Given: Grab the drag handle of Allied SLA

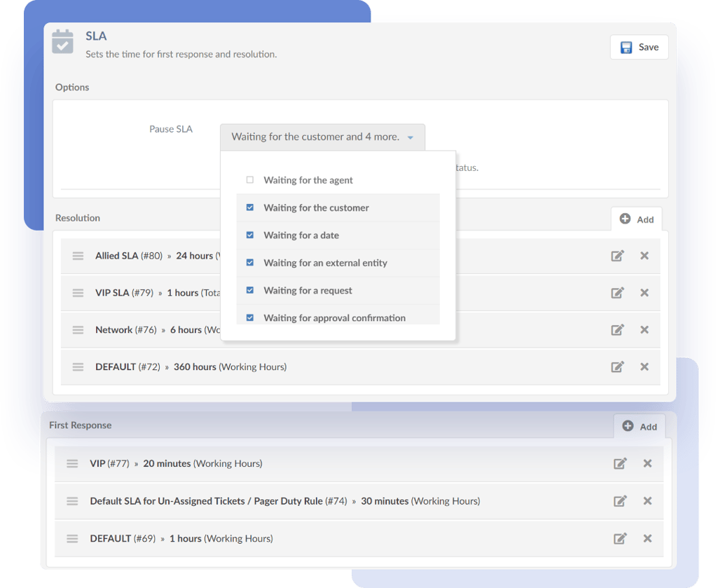Looking at the screenshot, I should 78,256.
